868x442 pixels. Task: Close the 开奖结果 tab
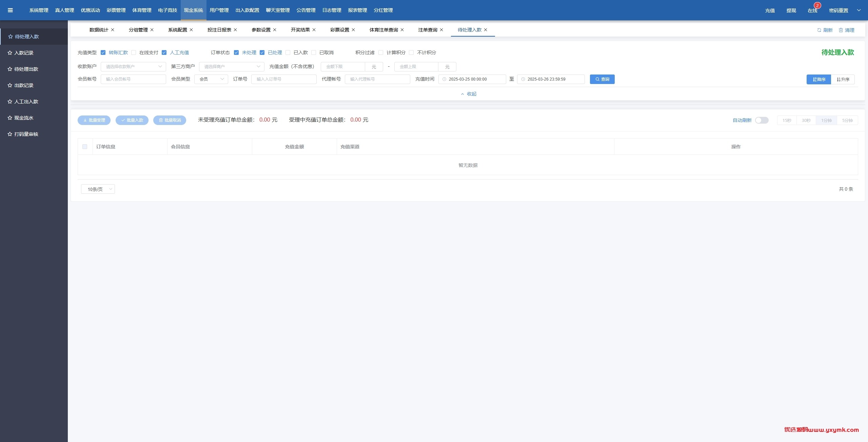tap(314, 30)
